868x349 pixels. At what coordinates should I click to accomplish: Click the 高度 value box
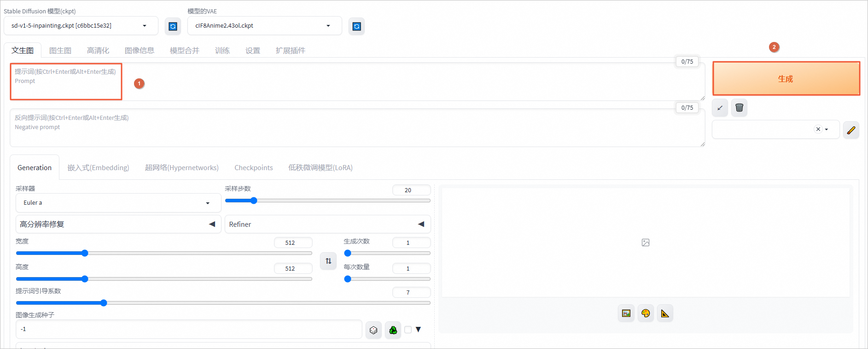pos(293,268)
